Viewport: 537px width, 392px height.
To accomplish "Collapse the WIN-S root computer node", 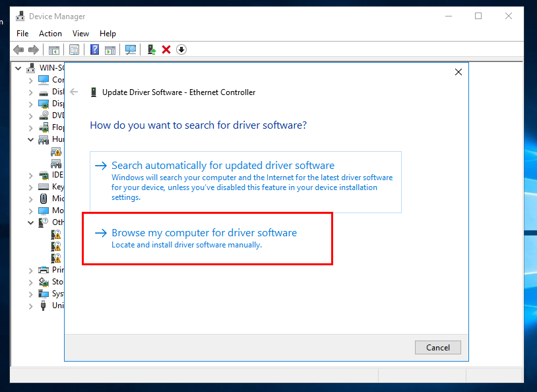I will 18,68.
